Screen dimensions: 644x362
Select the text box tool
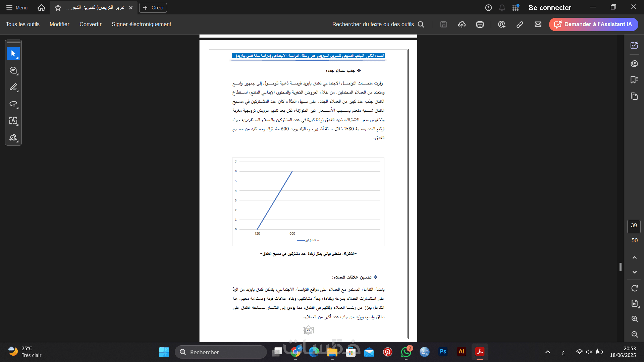(x=13, y=121)
